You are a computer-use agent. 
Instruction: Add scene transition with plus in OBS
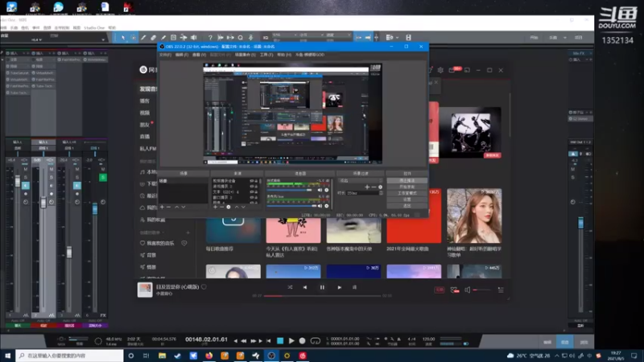coord(367,187)
